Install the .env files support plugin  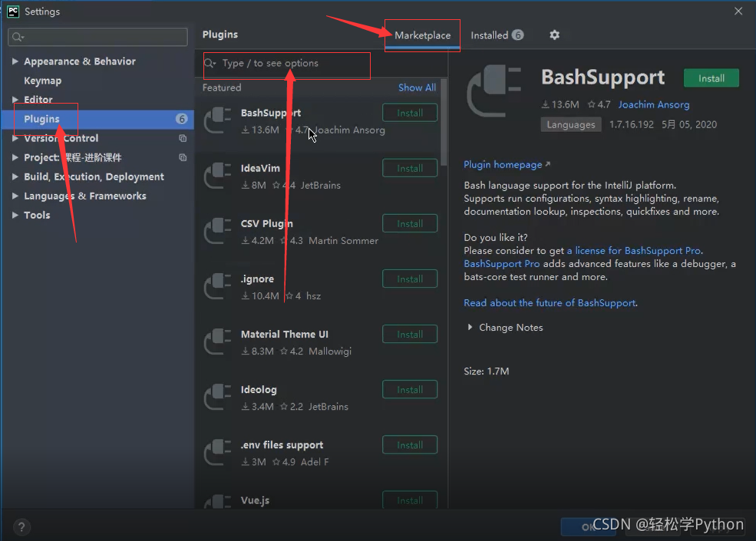point(410,446)
